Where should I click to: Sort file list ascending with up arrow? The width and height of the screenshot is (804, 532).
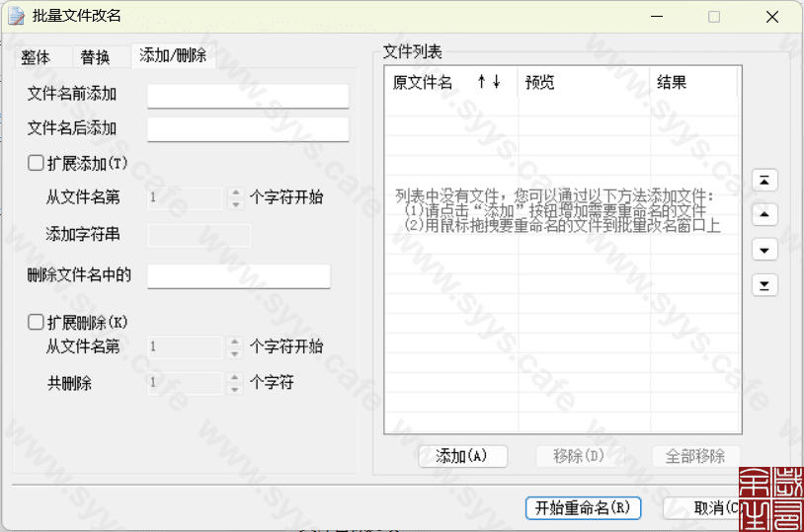[x=481, y=82]
